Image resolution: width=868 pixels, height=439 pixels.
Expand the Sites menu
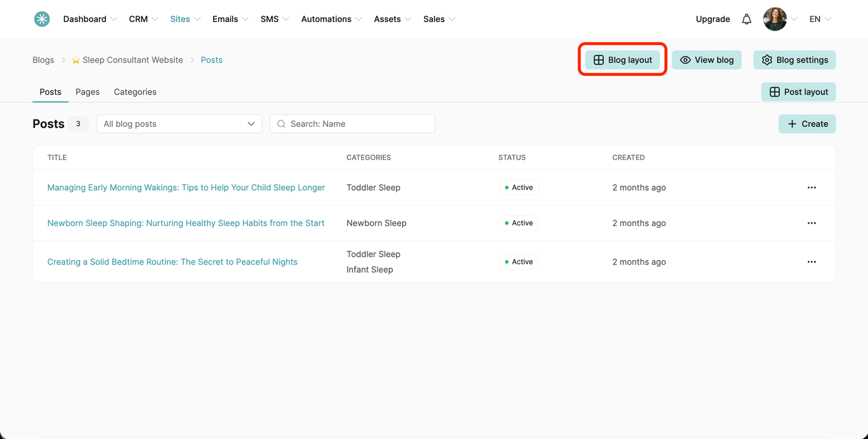(x=185, y=19)
